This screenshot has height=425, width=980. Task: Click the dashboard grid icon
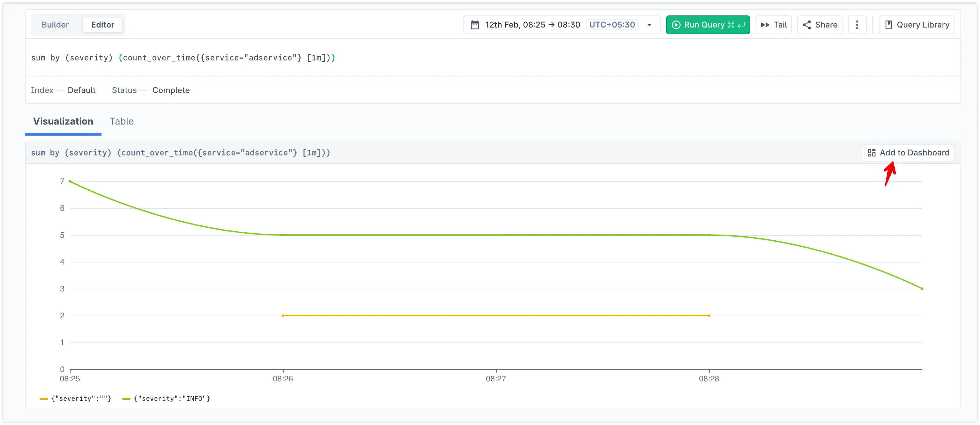coord(871,153)
